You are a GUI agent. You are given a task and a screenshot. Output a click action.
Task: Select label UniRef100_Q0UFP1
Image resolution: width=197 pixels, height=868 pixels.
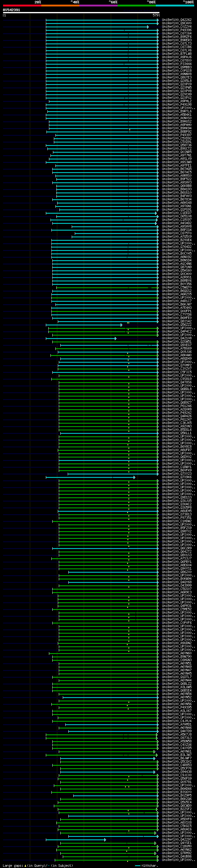tap(177, 311)
